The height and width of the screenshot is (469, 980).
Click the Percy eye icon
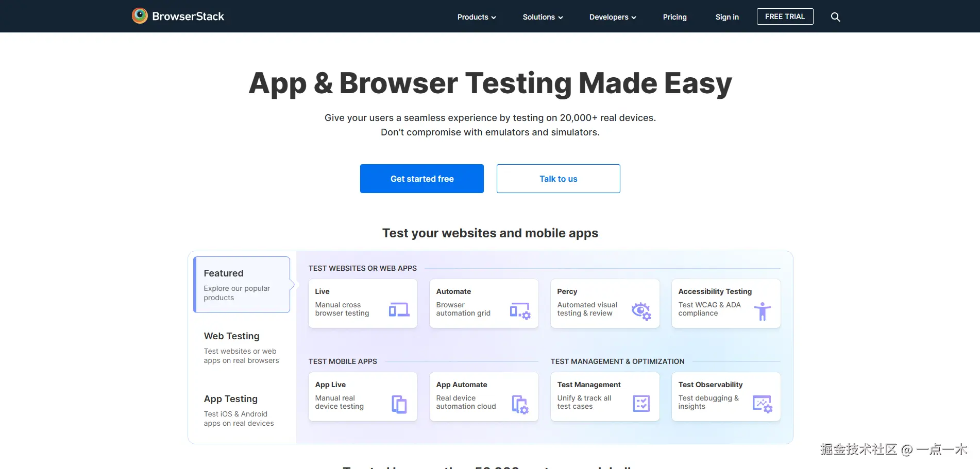pos(641,310)
